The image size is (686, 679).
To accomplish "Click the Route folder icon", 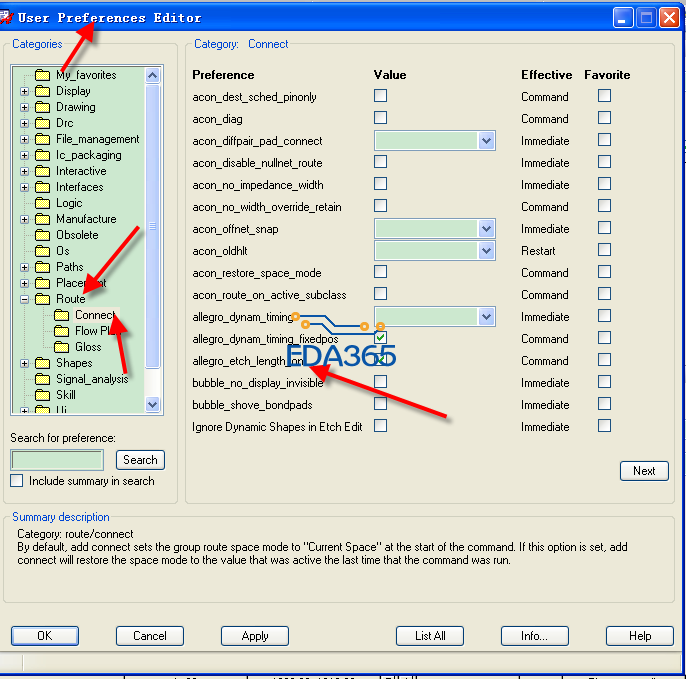I will 42,299.
